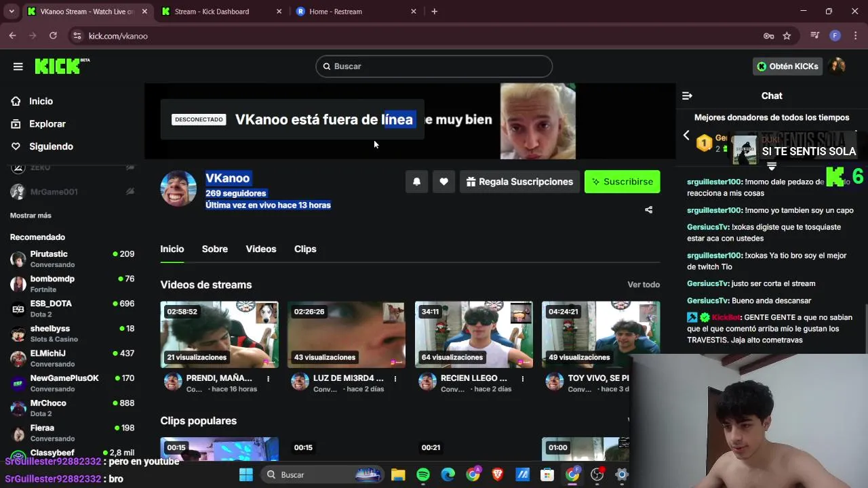868x488 pixels.
Task: Open sheelbyss recommended channel
Action: pyautogui.click(x=72, y=333)
